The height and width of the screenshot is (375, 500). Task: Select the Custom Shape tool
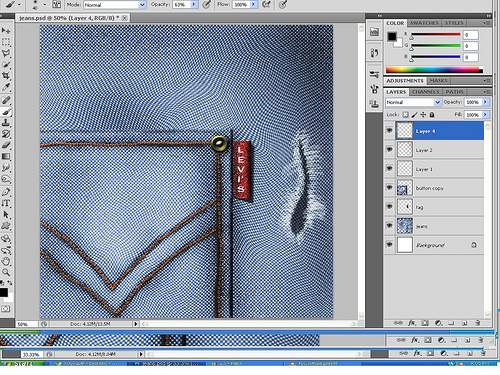[x=6, y=226]
